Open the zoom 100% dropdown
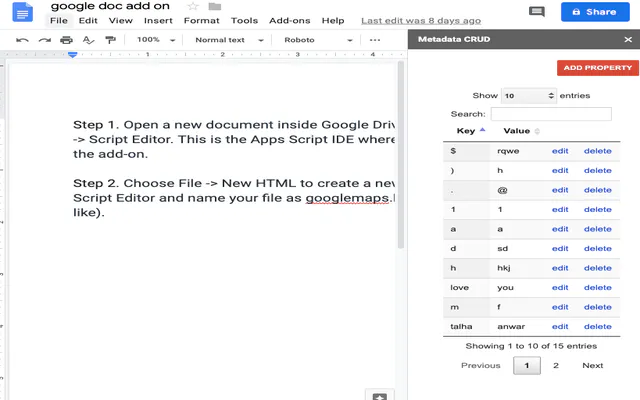640x400 pixels. tap(156, 40)
